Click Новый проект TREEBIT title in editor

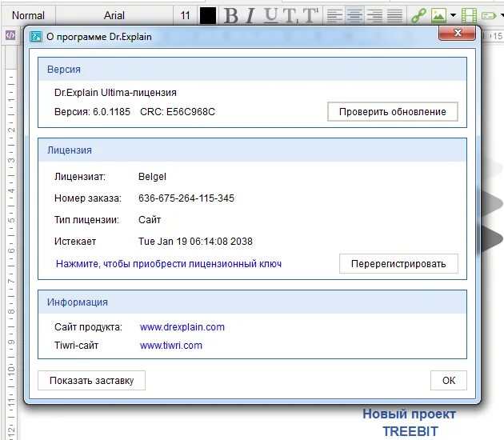coord(410,422)
